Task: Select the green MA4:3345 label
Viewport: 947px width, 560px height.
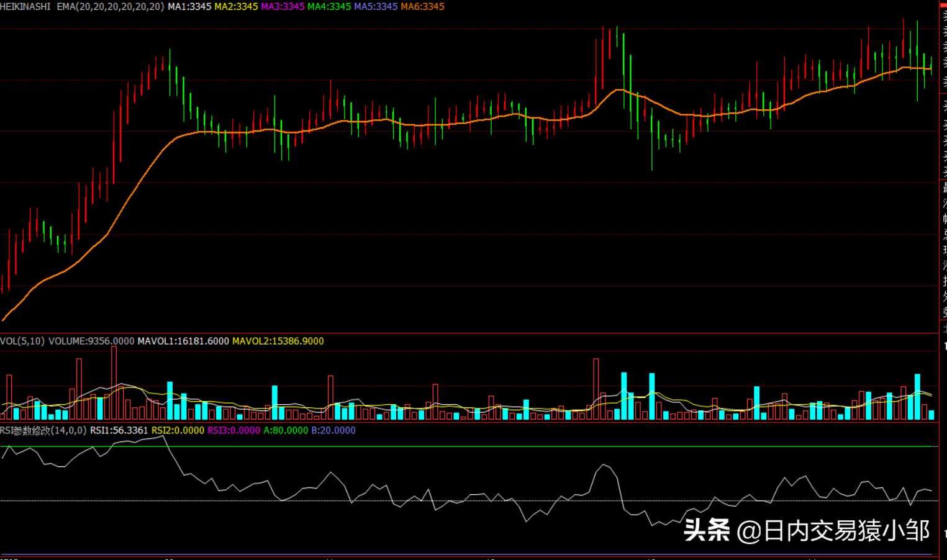Action: pos(329,7)
